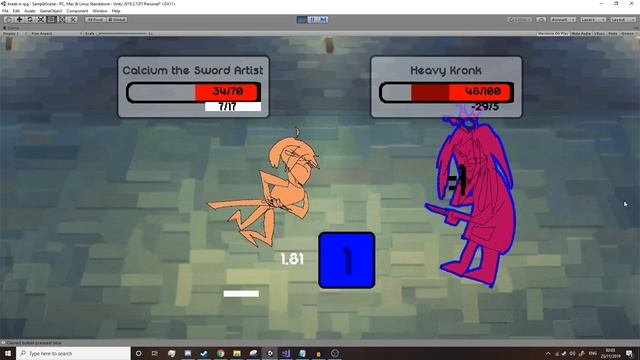Screen dimensions: 640x360
Task: Select the combined Transform tool
Action: [62, 20]
